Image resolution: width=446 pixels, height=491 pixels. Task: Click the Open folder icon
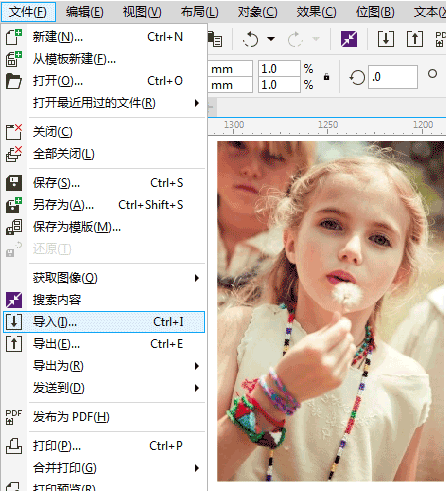tap(14, 81)
